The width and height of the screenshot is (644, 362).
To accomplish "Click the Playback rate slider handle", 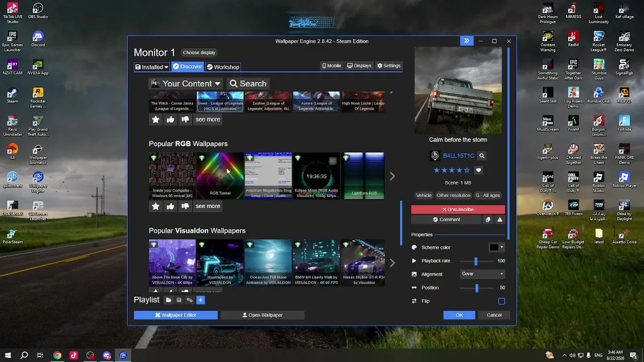I will [476, 261].
